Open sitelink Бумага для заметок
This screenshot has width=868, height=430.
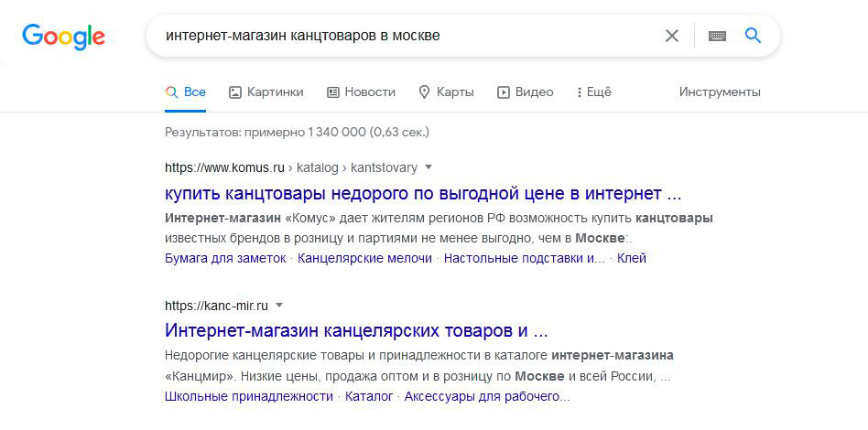[x=225, y=258]
